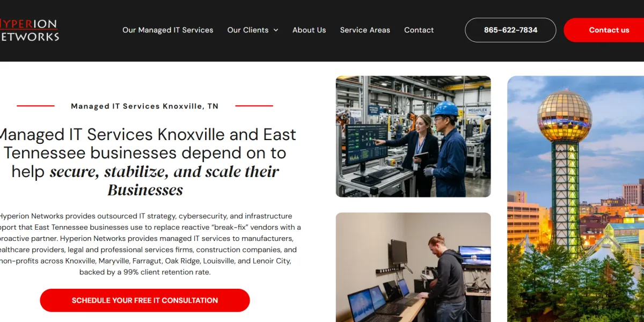
Task: Go to the About Us page
Action: (x=309, y=30)
